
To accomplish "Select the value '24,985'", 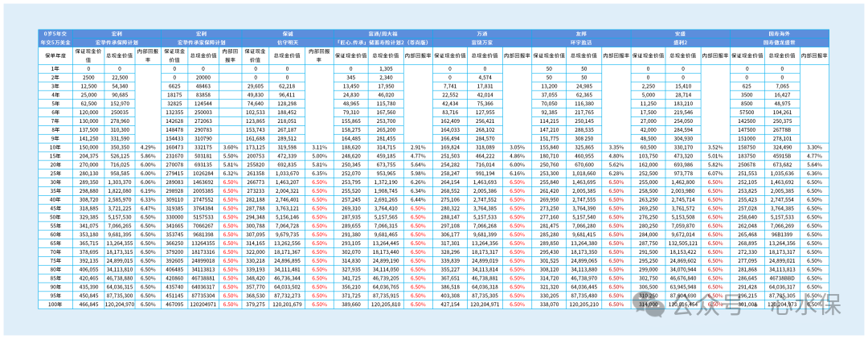I will point(584,87).
